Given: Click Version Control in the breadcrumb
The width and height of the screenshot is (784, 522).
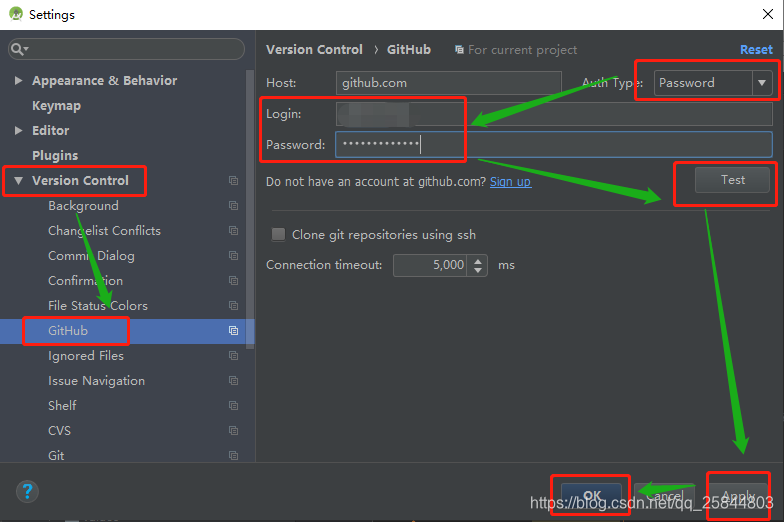Looking at the screenshot, I should click(314, 50).
